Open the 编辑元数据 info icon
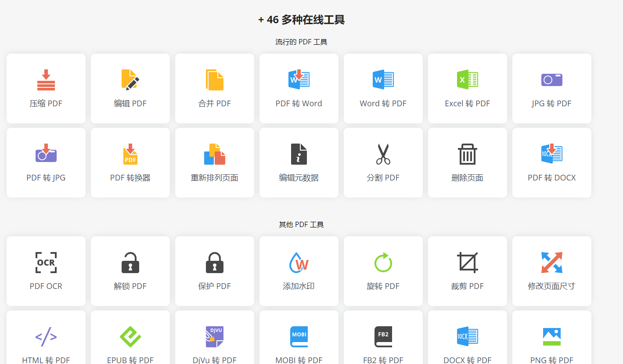The image size is (623, 364). tap(299, 154)
